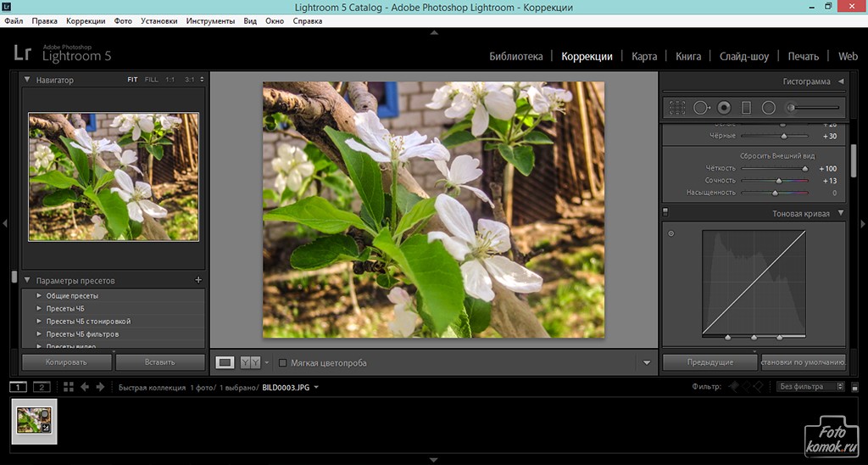This screenshot has width=868, height=465.
Task: Open the Библиотека module
Action: click(515, 57)
